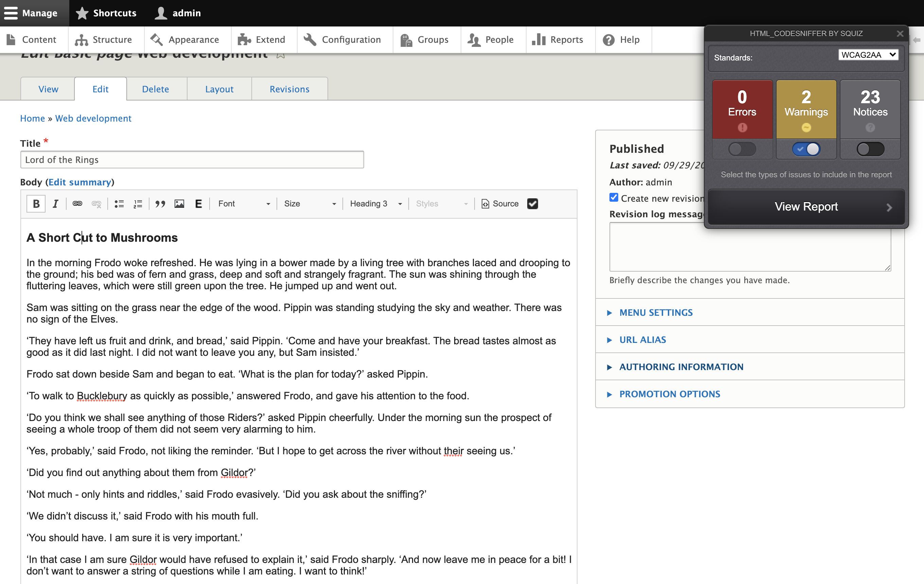Open the Shortcuts star menu

[x=106, y=13]
